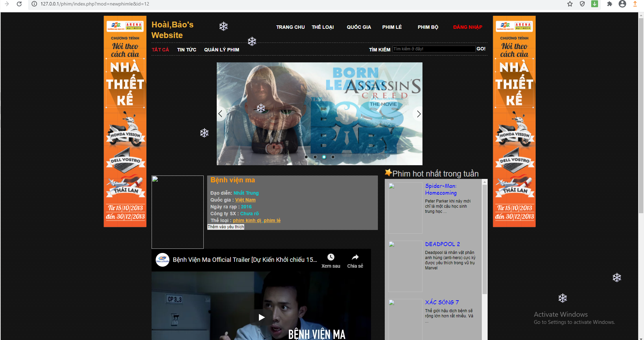Click the page vertical scrollbar thumb

(641, 116)
